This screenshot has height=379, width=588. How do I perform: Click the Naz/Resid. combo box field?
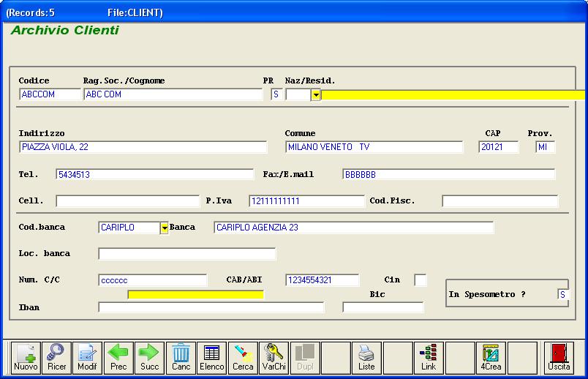click(298, 94)
